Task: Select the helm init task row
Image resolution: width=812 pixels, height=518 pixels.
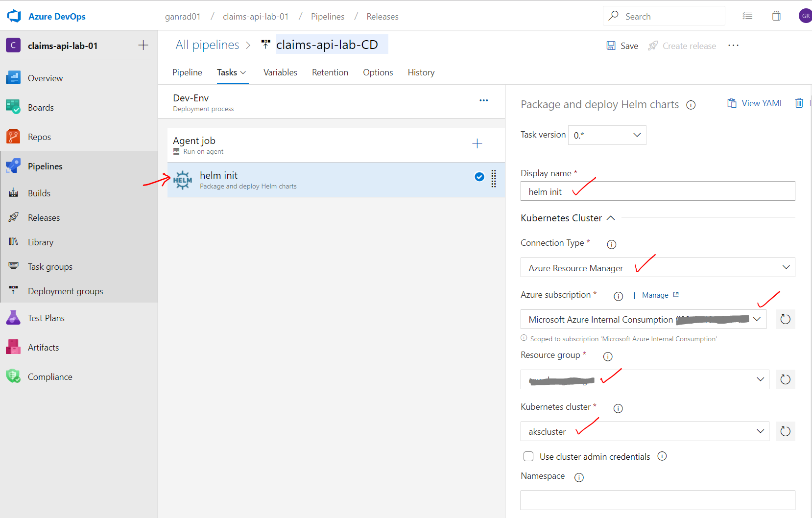Action: tap(336, 180)
